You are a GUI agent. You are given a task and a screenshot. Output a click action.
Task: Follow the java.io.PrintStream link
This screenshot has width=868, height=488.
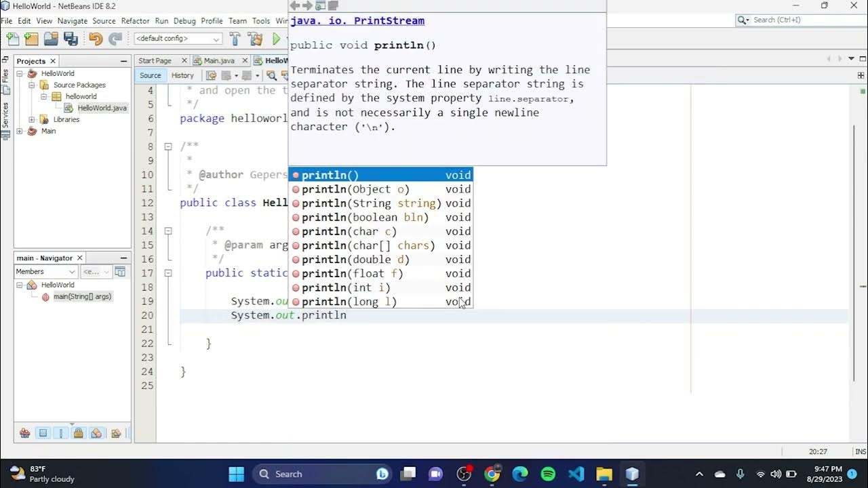357,20
